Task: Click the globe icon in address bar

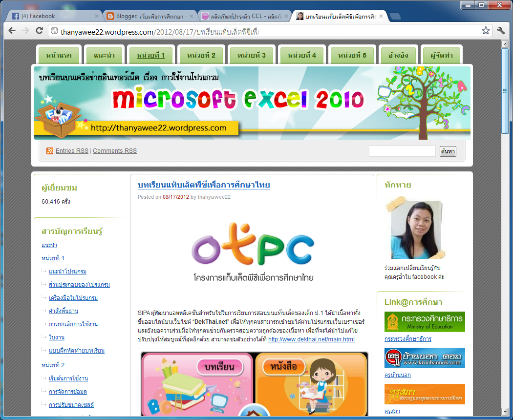Action: [x=55, y=31]
